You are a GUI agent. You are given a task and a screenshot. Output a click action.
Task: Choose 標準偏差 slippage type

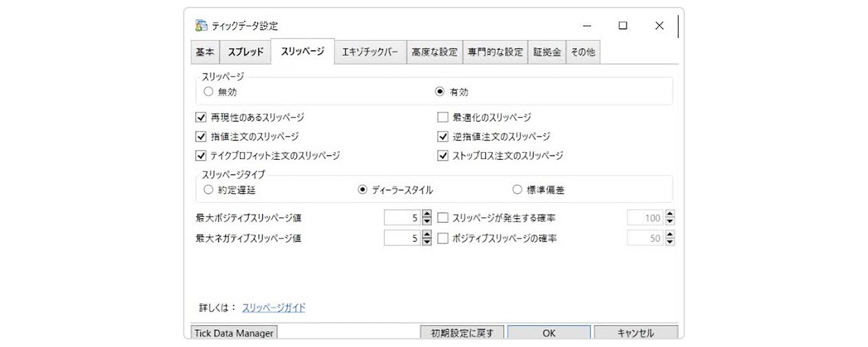point(518,190)
